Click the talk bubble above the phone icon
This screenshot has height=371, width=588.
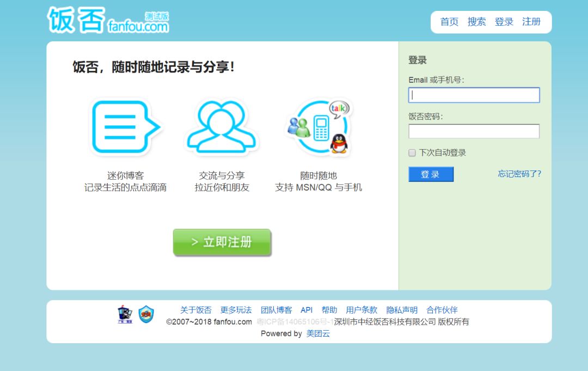[x=341, y=108]
